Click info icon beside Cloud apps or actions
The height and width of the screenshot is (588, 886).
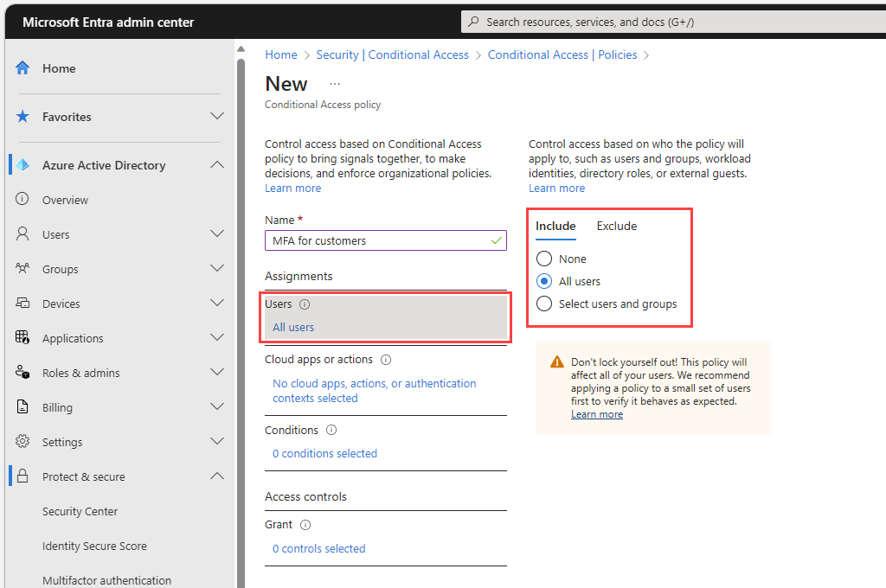pos(386,360)
